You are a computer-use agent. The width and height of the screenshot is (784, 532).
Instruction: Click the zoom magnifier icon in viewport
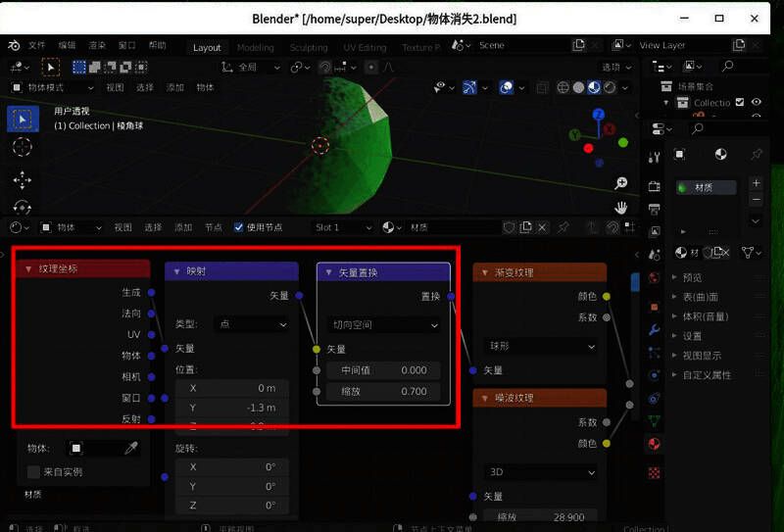(x=620, y=183)
